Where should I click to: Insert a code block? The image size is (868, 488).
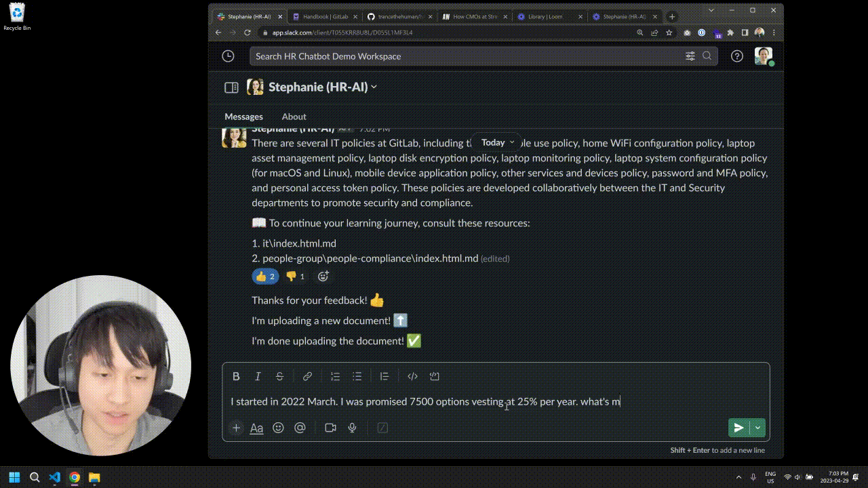click(435, 376)
